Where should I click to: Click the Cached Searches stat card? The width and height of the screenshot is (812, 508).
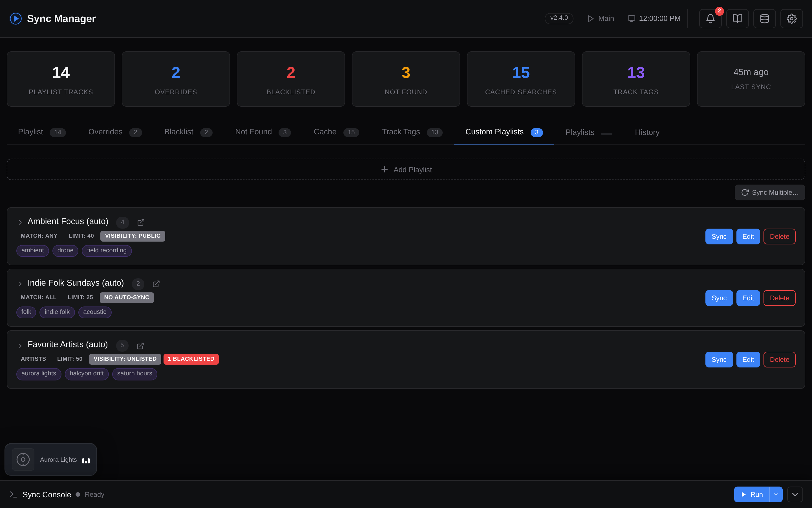click(x=521, y=79)
